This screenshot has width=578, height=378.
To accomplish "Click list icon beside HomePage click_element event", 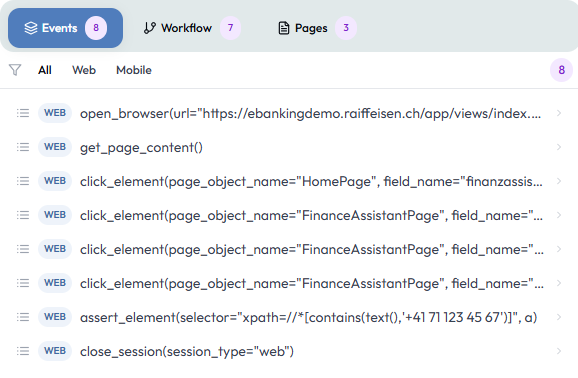I will coord(23,181).
